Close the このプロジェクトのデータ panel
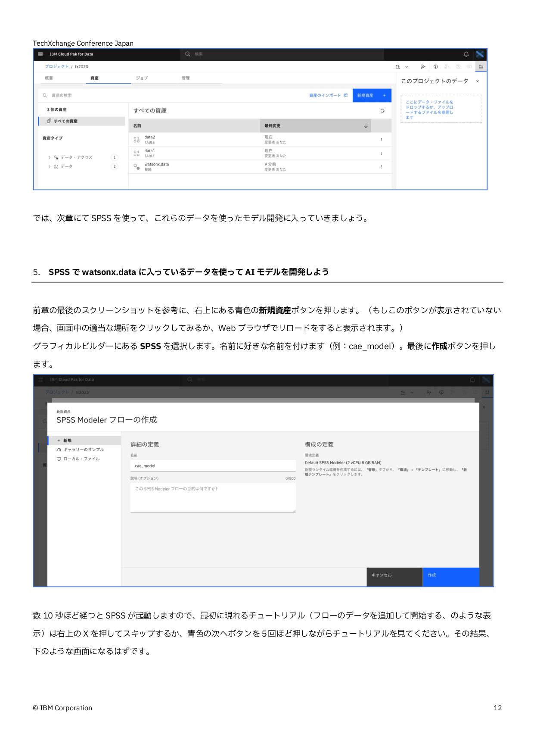The image size is (534, 756). point(477,81)
